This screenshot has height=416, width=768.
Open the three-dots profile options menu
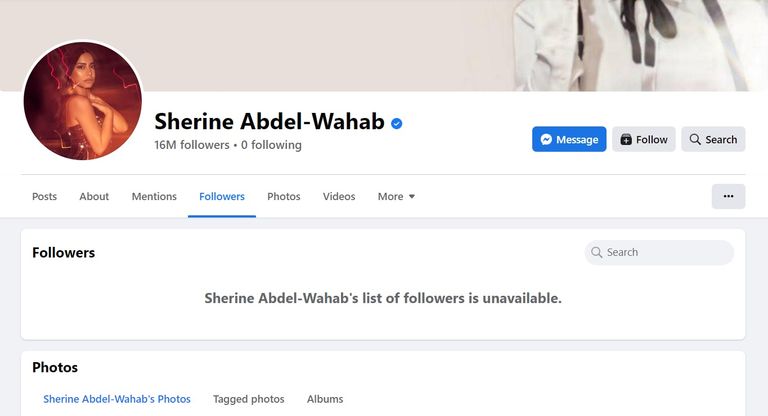[x=728, y=196]
